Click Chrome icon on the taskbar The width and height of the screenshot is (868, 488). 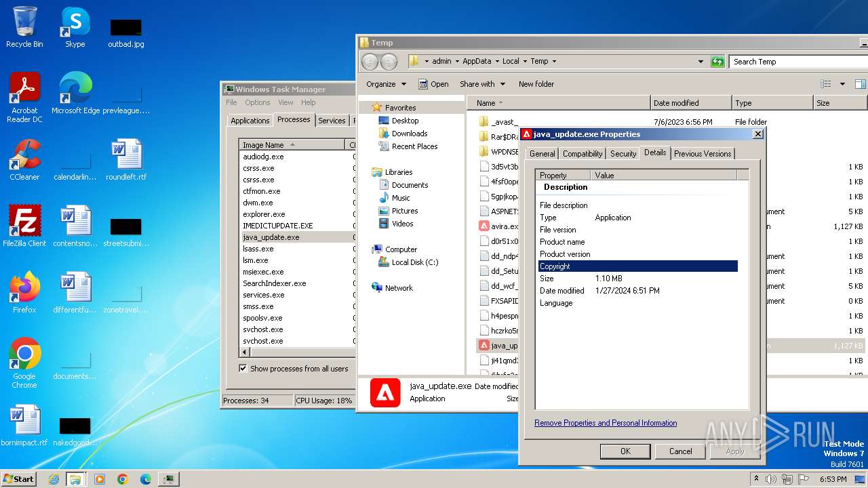coord(123,479)
